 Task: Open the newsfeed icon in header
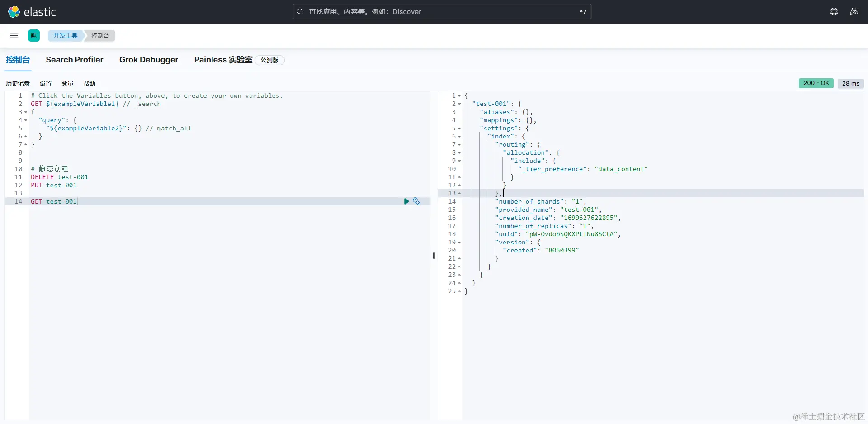point(854,12)
